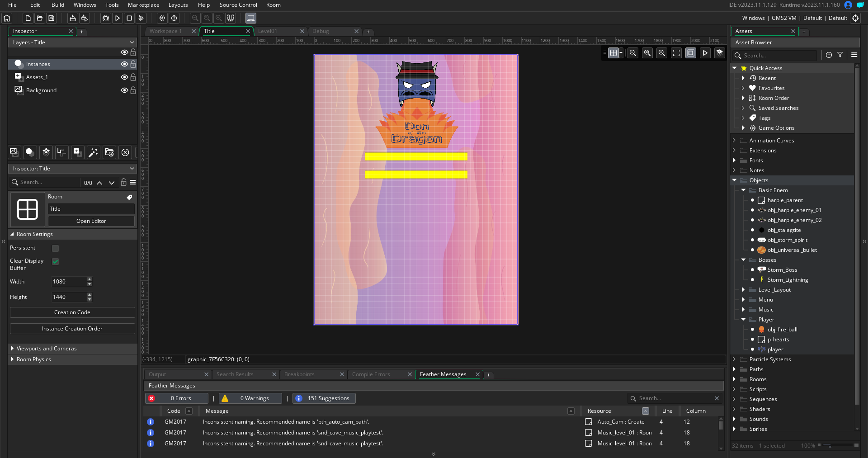Switch to the Compile Errors tab
This screenshot has height=458, width=868.
point(371,374)
